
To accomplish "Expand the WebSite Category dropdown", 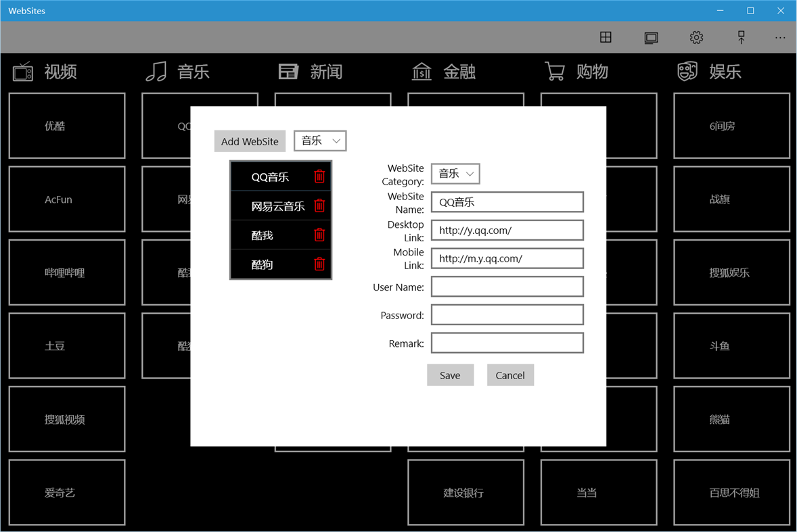I will point(455,174).
